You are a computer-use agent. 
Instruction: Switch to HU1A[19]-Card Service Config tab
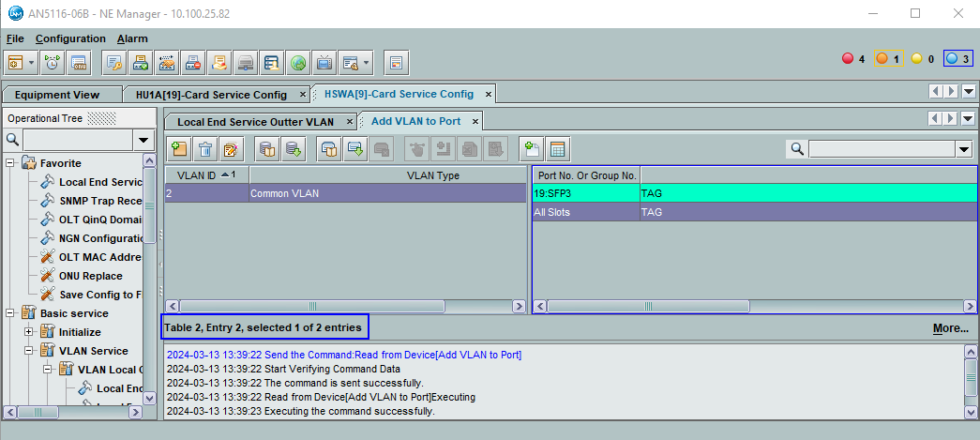pyautogui.click(x=211, y=95)
